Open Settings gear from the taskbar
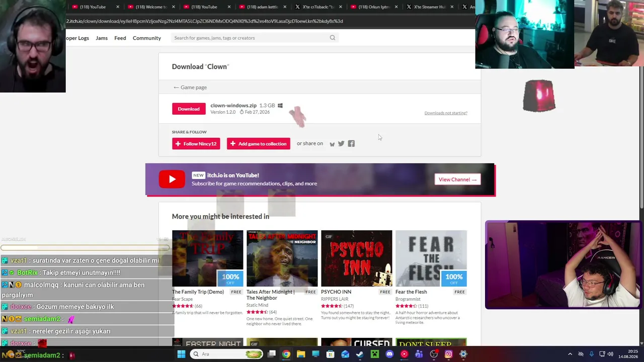 pyautogui.click(x=463, y=354)
